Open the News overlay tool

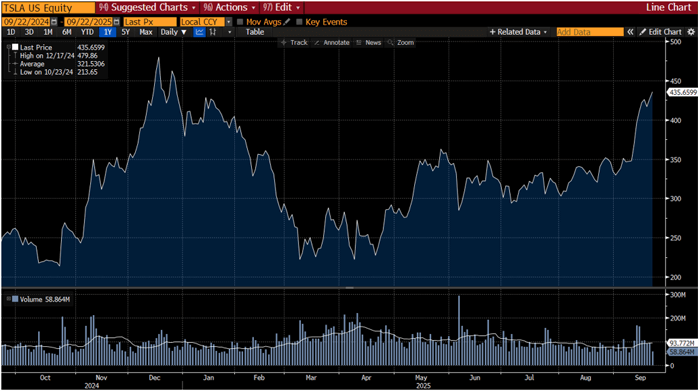point(368,42)
